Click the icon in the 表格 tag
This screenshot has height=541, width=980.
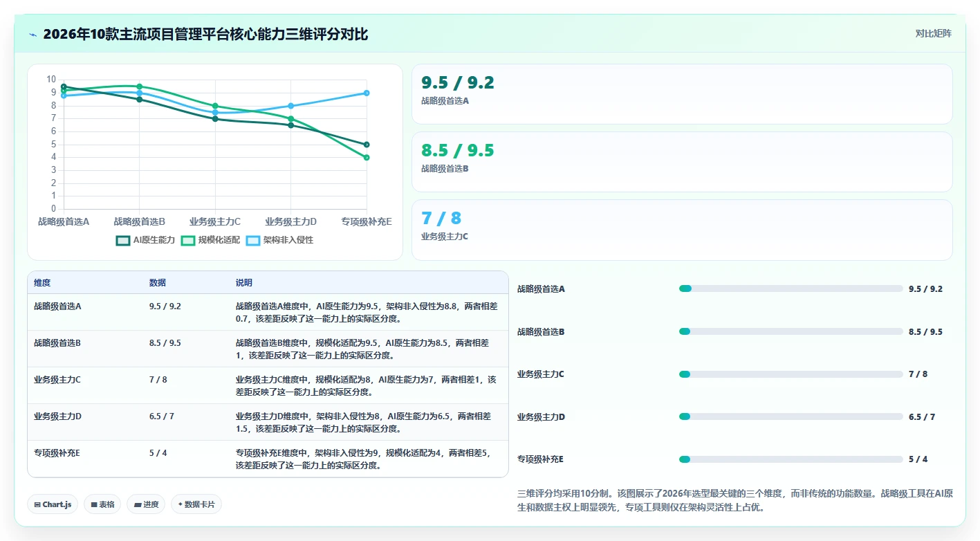(93, 504)
